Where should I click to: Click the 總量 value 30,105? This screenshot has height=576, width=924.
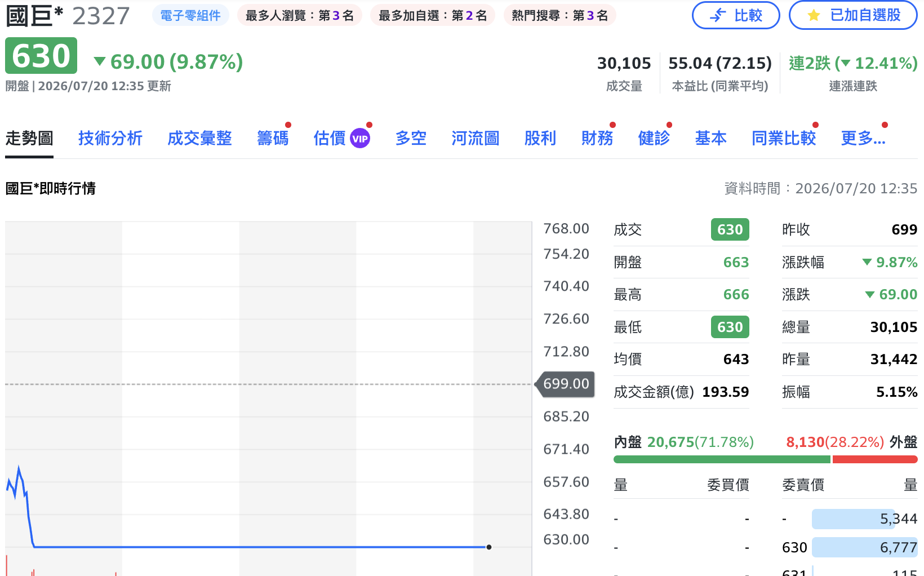coord(894,327)
